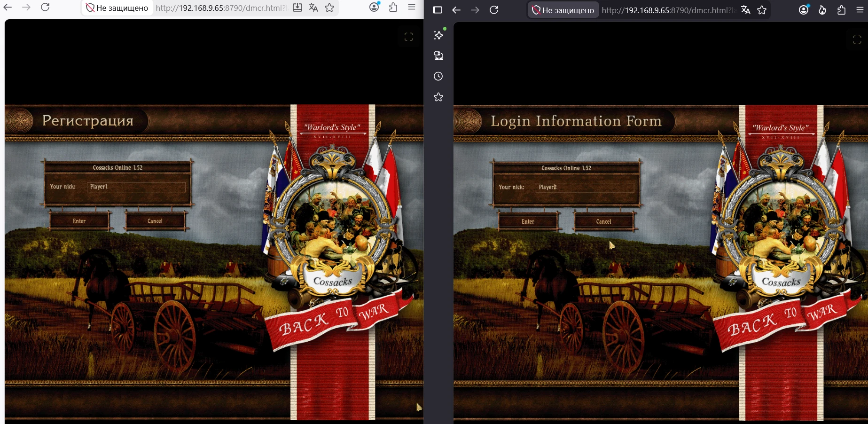Image resolution: width=868 pixels, height=424 pixels.
Task: Open the hamburger menu in the left browser
Action: [x=412, y=7]
